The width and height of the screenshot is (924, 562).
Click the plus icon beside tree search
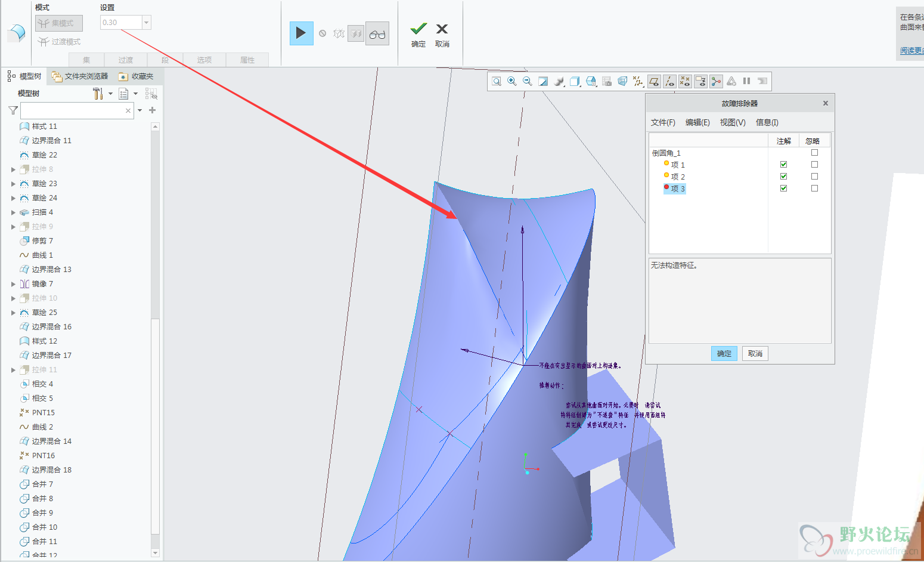(153, 110)
